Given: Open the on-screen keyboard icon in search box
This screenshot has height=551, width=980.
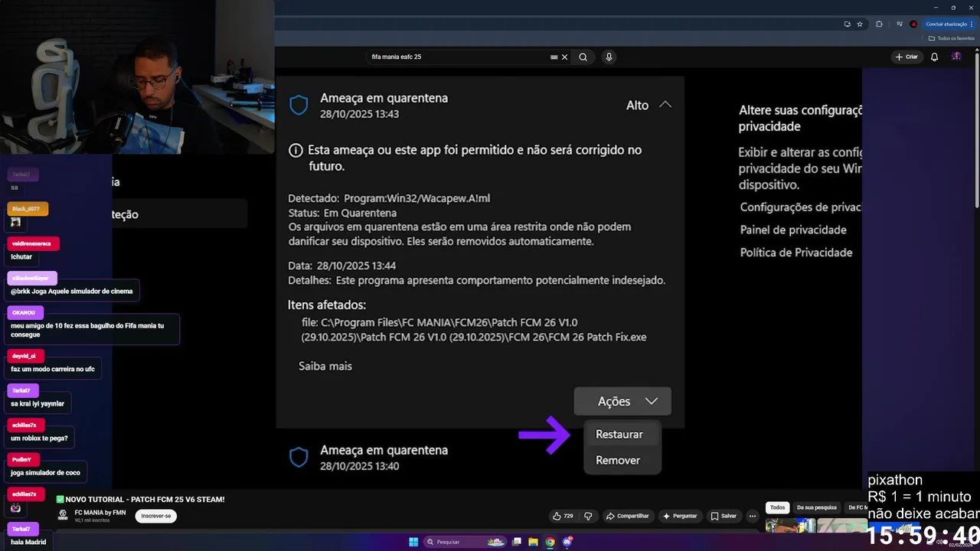Looking at the screenshot, I should coord(554,57).
